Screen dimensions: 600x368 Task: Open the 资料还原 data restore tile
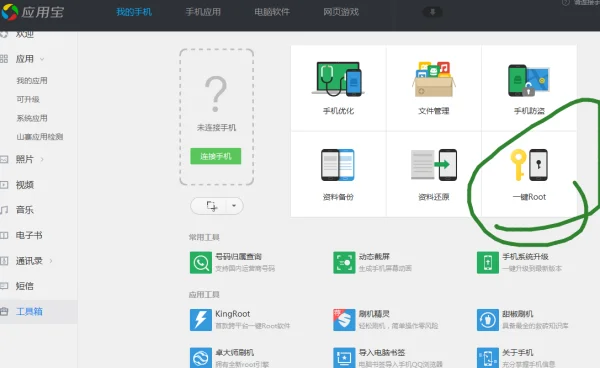434,174
